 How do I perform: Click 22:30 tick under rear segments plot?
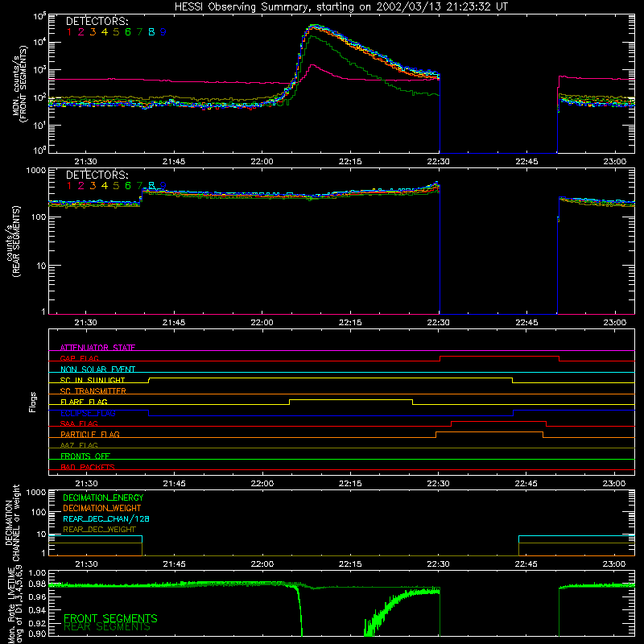point(438,323)
